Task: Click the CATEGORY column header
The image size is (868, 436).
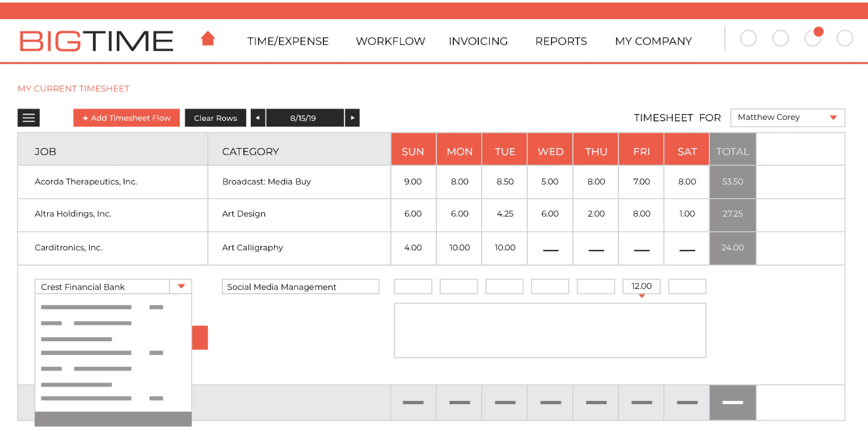Action: tap(300, 149)
